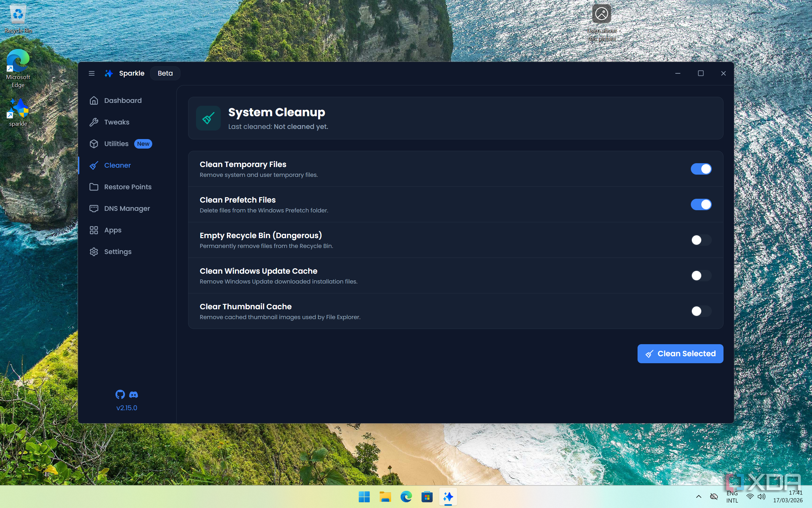Enable Clear Thumbnail Cache toggle

[701, 311]
